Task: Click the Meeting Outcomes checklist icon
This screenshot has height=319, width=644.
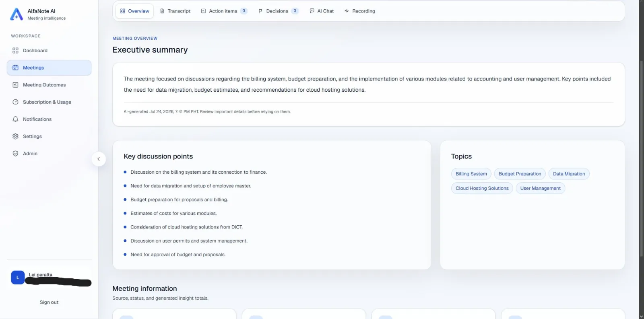Action: point(15,85)
